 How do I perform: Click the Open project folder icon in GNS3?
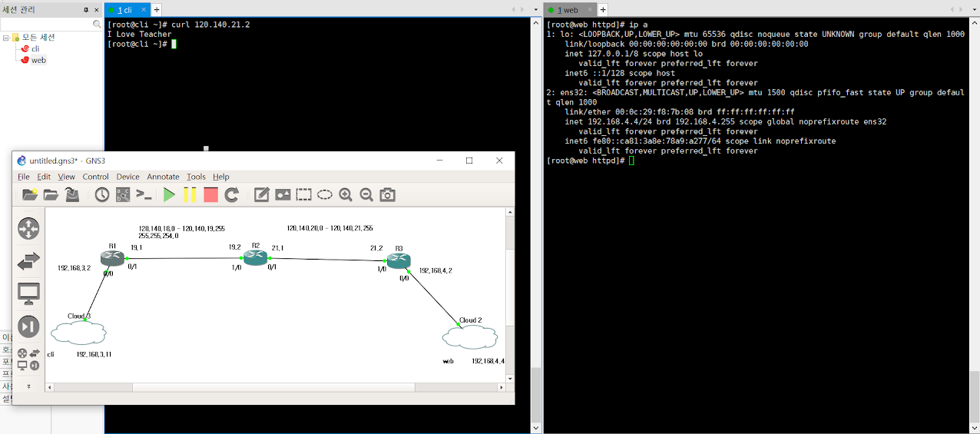pyautogui.click(x=51, y=194)
